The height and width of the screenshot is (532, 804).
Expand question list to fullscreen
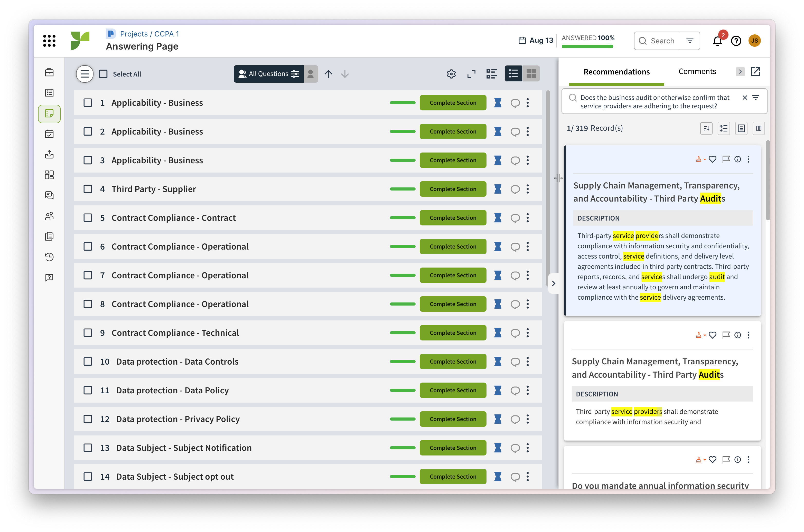pos(471,74)
